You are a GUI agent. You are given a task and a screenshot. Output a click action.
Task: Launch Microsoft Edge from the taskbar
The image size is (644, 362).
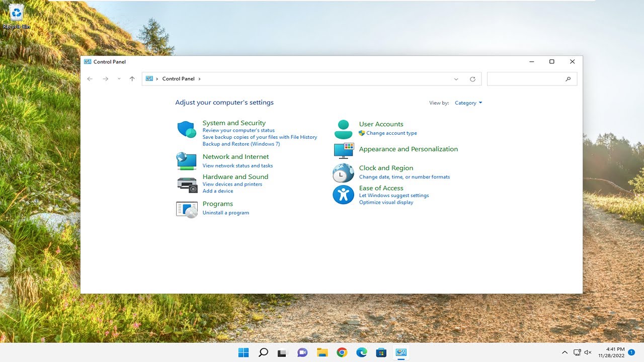tap(361, 352)
